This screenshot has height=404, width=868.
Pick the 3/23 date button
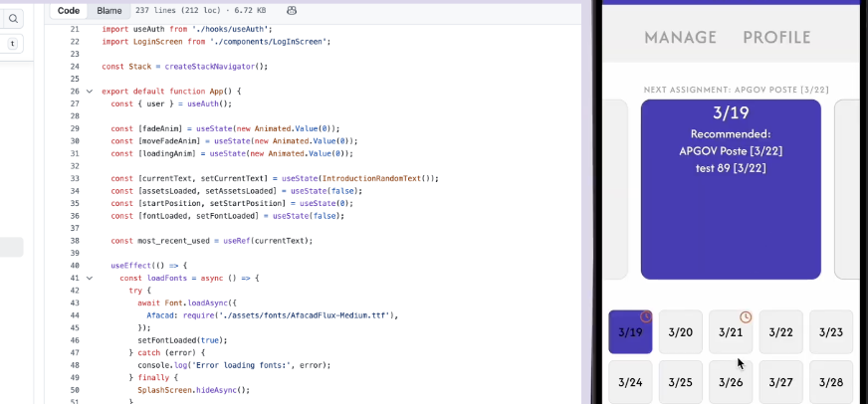831,332
